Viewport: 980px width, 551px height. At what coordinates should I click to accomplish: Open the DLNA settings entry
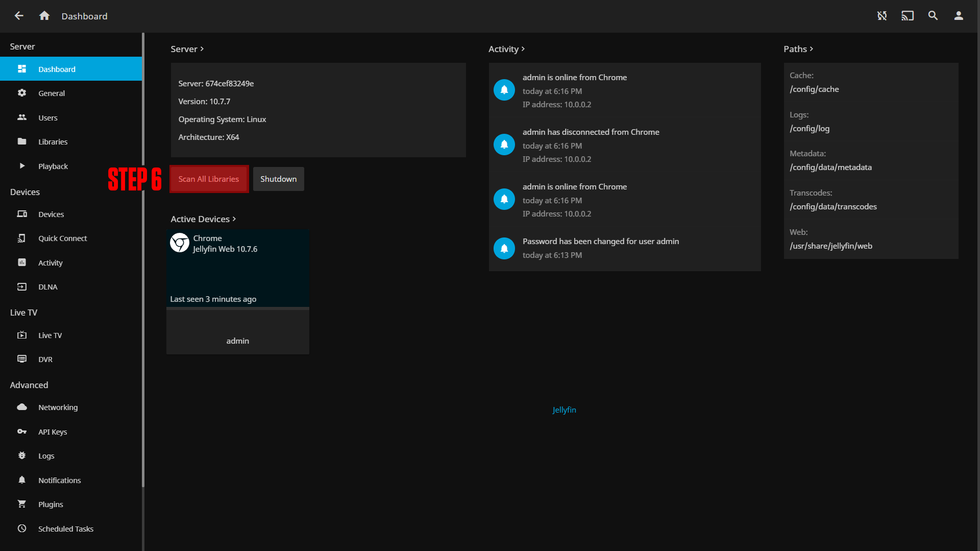[71, 286]
